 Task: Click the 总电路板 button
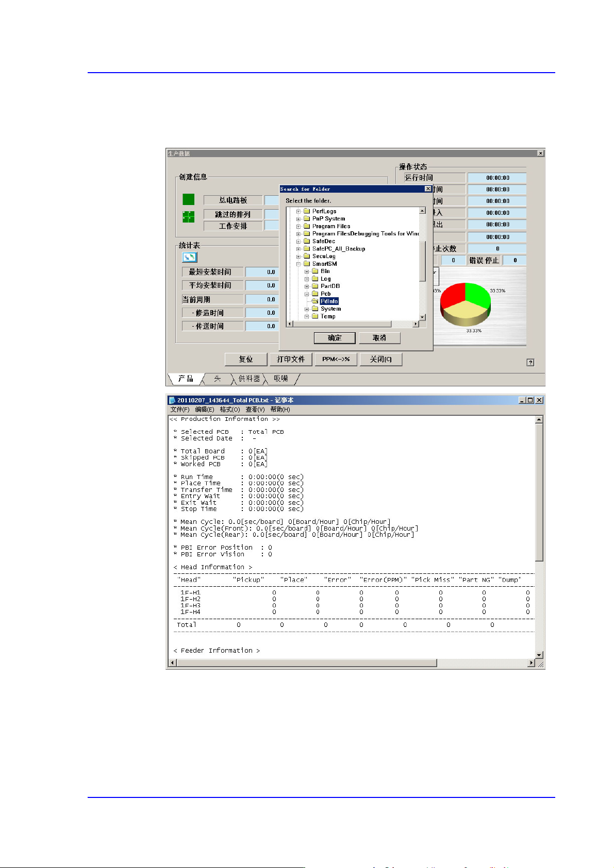click(233, 200)
